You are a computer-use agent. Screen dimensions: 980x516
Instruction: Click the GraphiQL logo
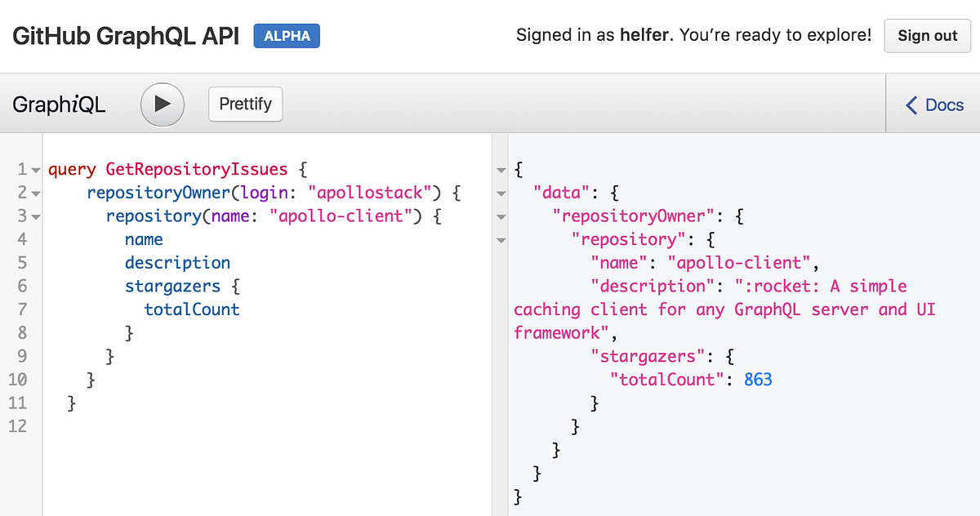tap(58, 104)
